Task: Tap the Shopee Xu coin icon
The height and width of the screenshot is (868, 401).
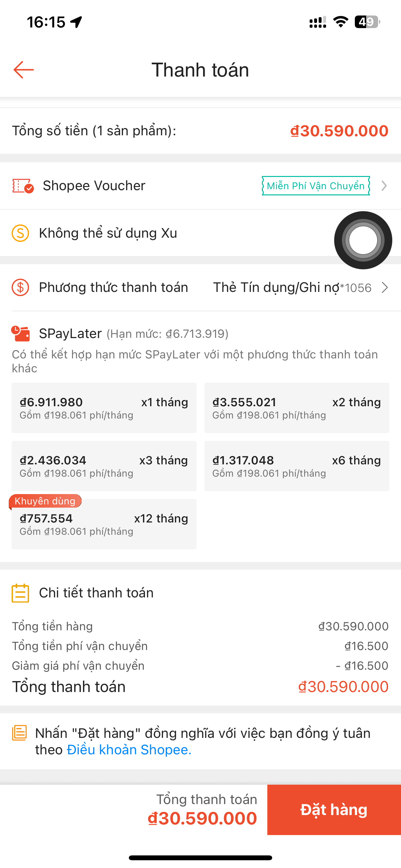Action: coord(20,233)
